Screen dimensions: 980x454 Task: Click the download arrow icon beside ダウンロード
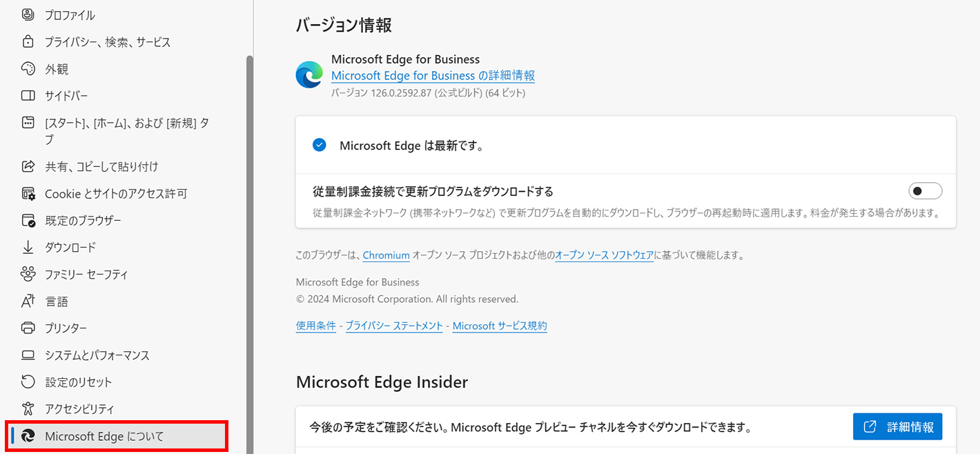[x=28, y=247]
